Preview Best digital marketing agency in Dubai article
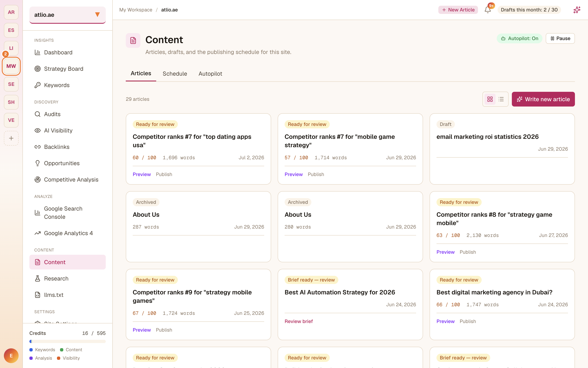588x368 pixels. pyautogui.click(x=445, y=321)
